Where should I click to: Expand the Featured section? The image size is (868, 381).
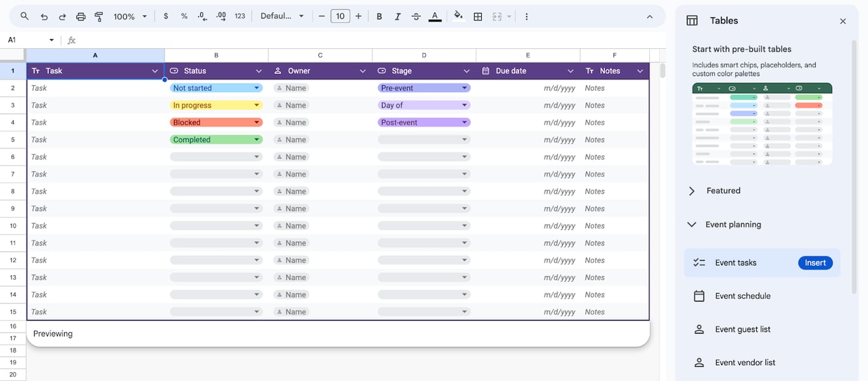(692, 191)
